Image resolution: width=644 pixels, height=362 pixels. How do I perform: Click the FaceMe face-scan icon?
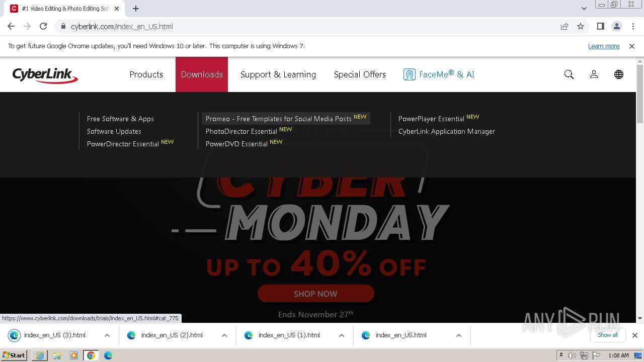tap(409, 74)
